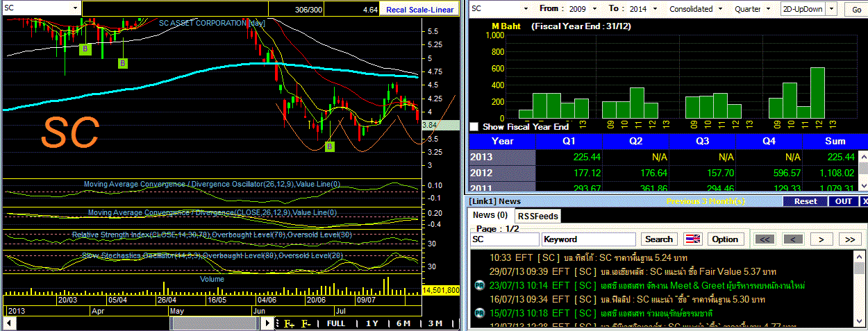This screenshot has width=868, height=331.
Task: Go to next news page with >
Action: pos(821,239)
